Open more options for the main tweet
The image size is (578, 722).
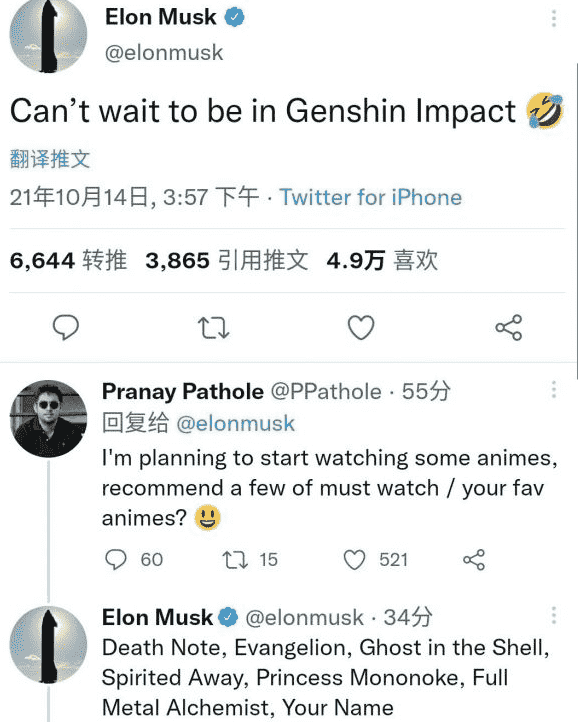tap(554, 19)
